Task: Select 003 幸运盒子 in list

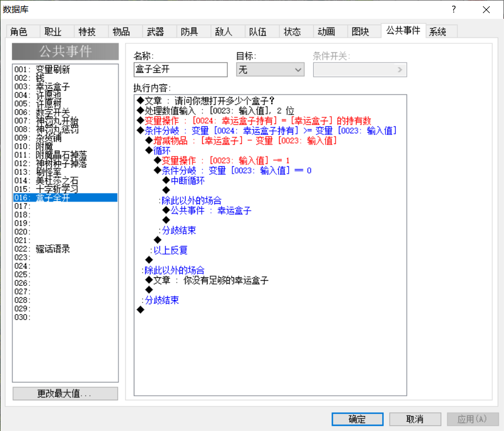Action: pos(65,87)
